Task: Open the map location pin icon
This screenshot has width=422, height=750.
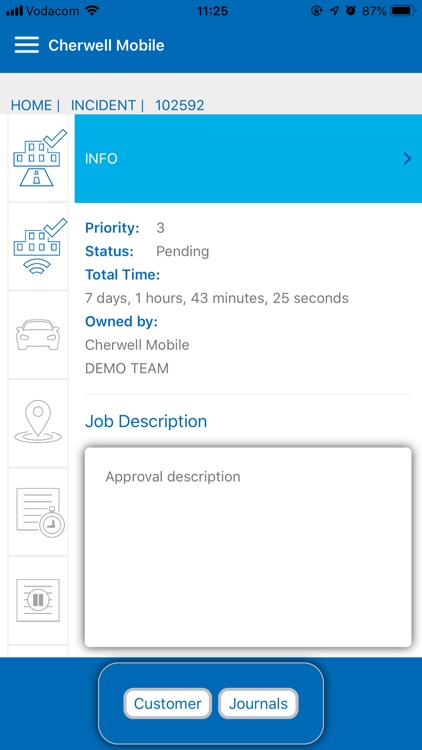Action: click(38, 423)
